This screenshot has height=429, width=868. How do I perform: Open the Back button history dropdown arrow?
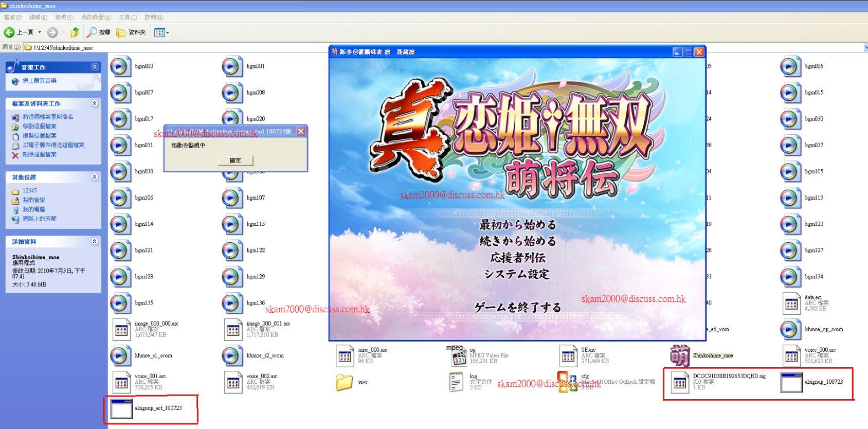pos(40,32)
